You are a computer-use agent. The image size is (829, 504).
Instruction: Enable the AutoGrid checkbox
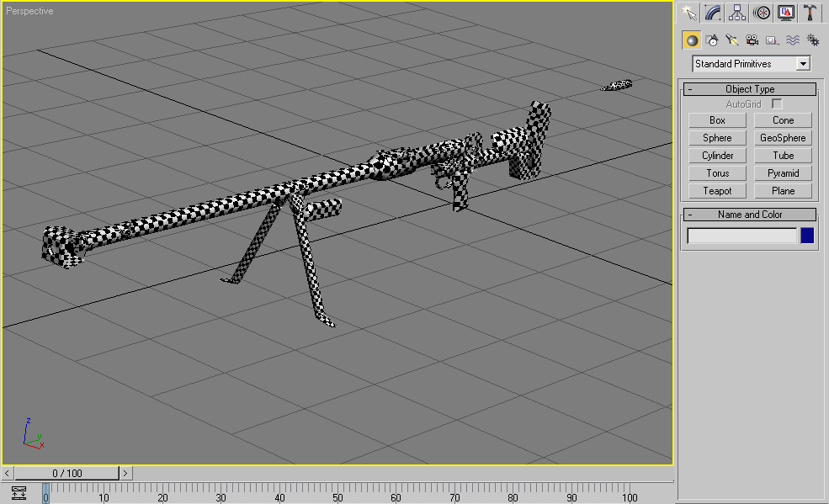pyautogui.click(x=777, y=104)
